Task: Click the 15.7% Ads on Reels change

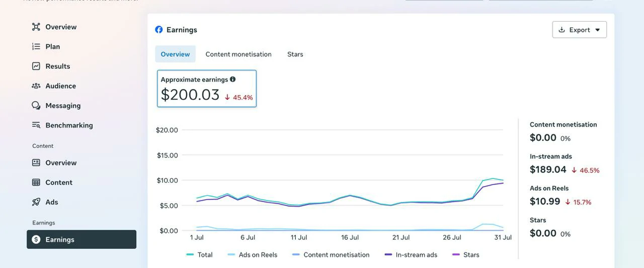Action: point(578,202)
